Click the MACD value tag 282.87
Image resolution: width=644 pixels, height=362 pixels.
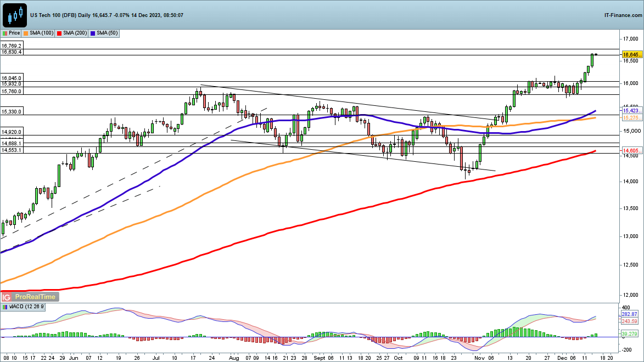pyautogui.click(x=629, y=314)
